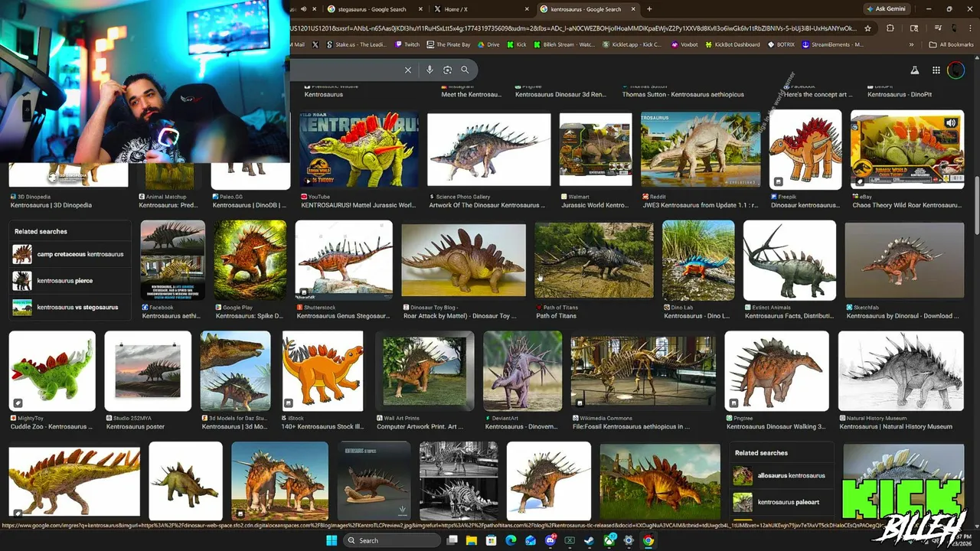980x551 pixels.
Task: Close the stegasaurus Google Search tab
Action: pyautogui.click(x=420, y=9)
